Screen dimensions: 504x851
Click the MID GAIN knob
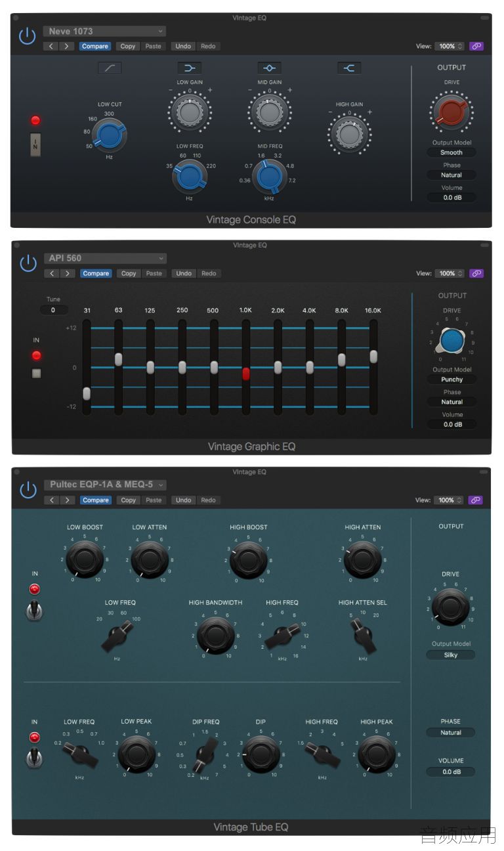[269, 112]
